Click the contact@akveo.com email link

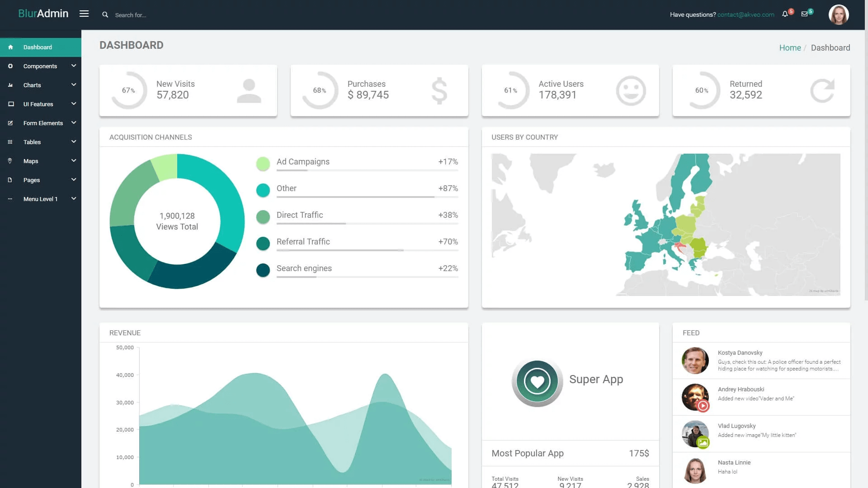point(746,14)
